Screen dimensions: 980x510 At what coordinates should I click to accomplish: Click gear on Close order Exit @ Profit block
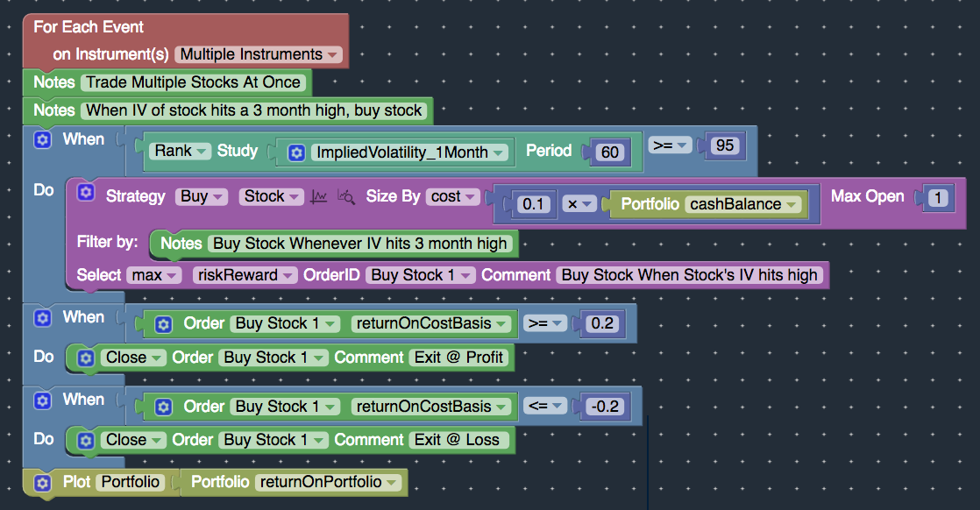[x=86, y=358]
